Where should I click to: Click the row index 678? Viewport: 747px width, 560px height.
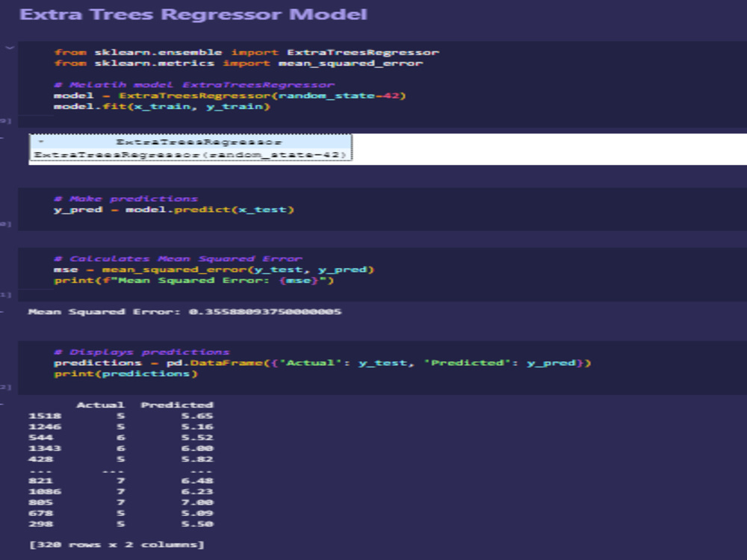(x=41, y=514)
